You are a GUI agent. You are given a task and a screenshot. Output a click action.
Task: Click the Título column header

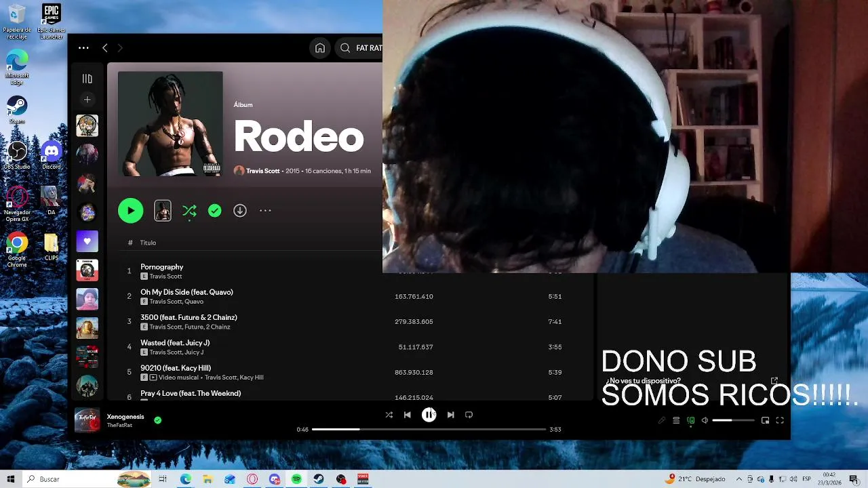pyautogui.click(x=148, y=243)
